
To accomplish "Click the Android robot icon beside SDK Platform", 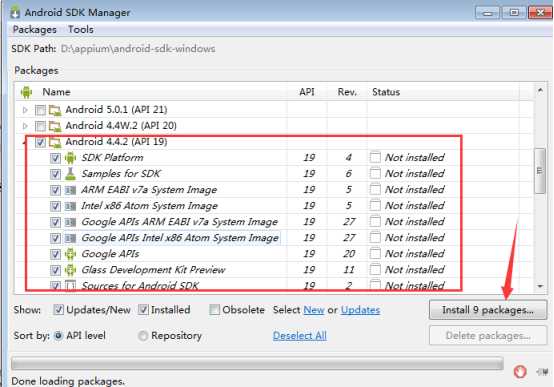I will click(70, 158).
